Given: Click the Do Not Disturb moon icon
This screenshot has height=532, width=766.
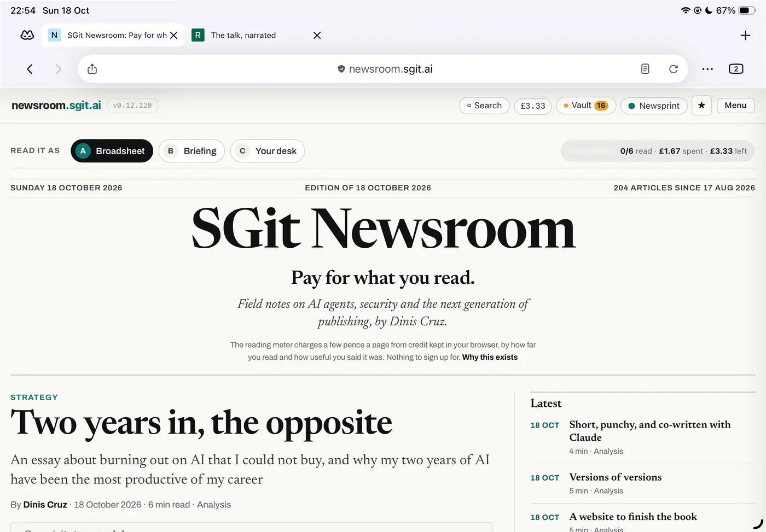Looking at the screenshot, I should tap(709, 10).
